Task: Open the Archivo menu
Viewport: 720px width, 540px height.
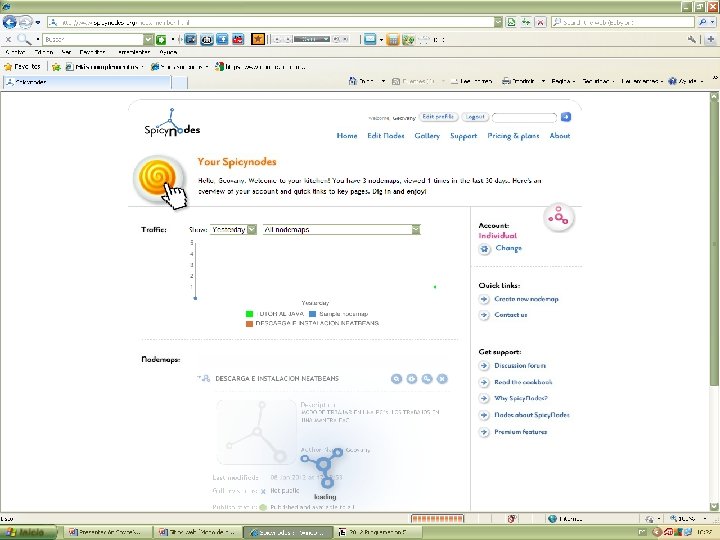Action: click(15, 52)
